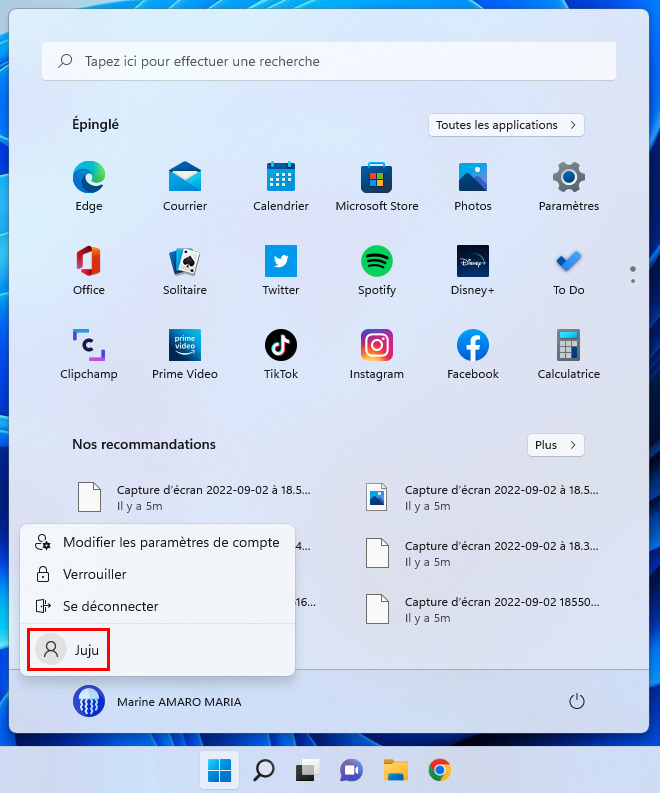This screenshot has height=793, width=660.
Task: Choose Verrouiller from the account menu
Action: (x=157, y=575)
